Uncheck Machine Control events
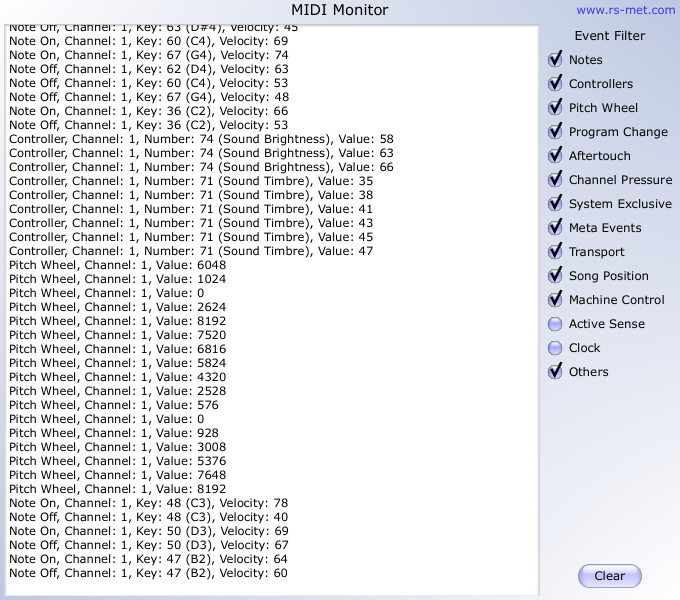The height and width of the screenshot is (600, 680). tap(555, 300)
